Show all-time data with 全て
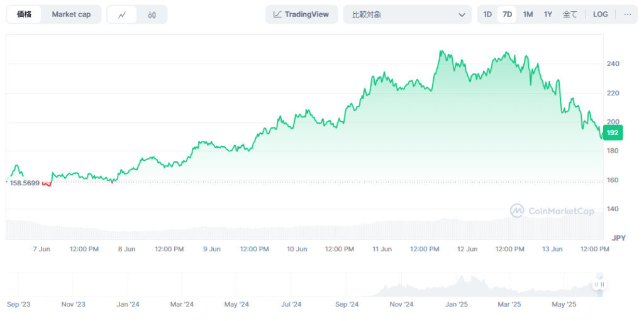 click(x=570, y=14)
